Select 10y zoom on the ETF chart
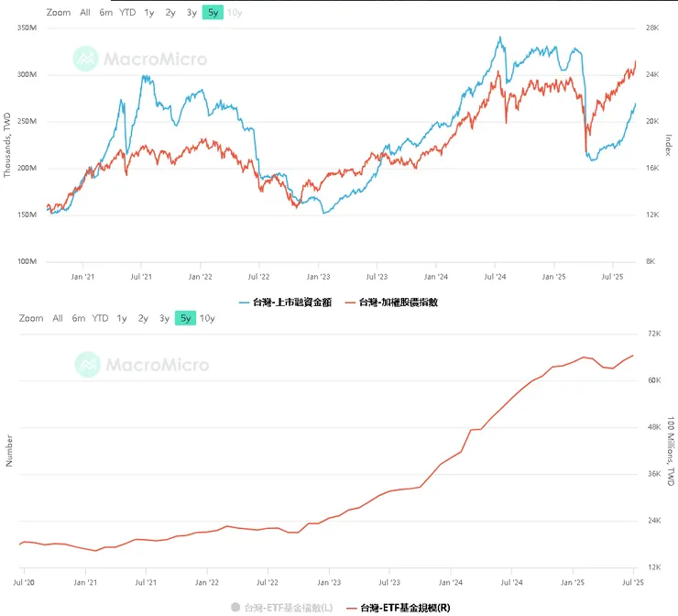The height and width of the screenshot is (616, 678). tap(208, 318)
